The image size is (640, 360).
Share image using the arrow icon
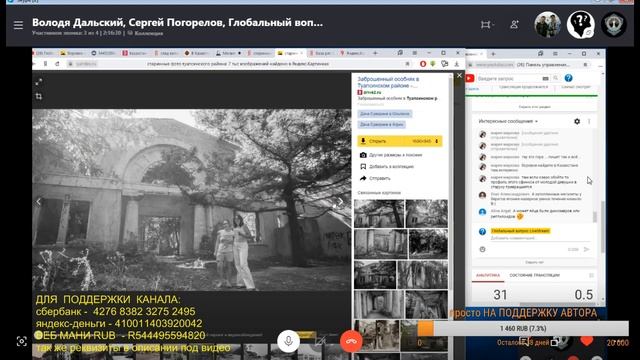[363, 178]
